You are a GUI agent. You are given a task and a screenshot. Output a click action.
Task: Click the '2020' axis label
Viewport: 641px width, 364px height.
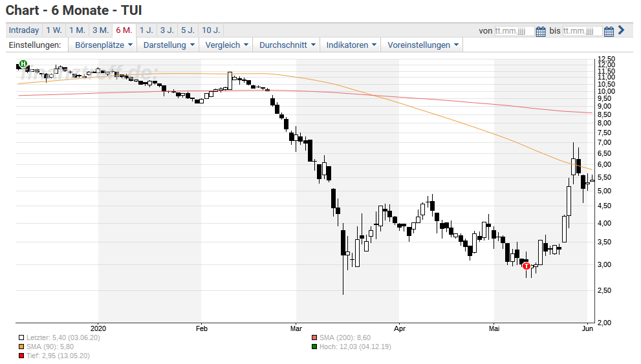(98, 328)
